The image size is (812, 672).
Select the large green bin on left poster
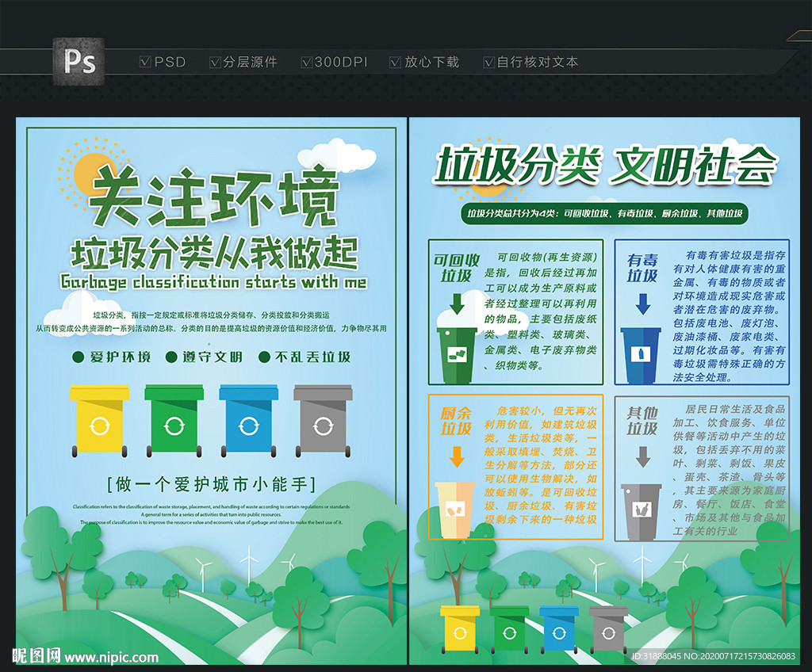coord(174,419)
